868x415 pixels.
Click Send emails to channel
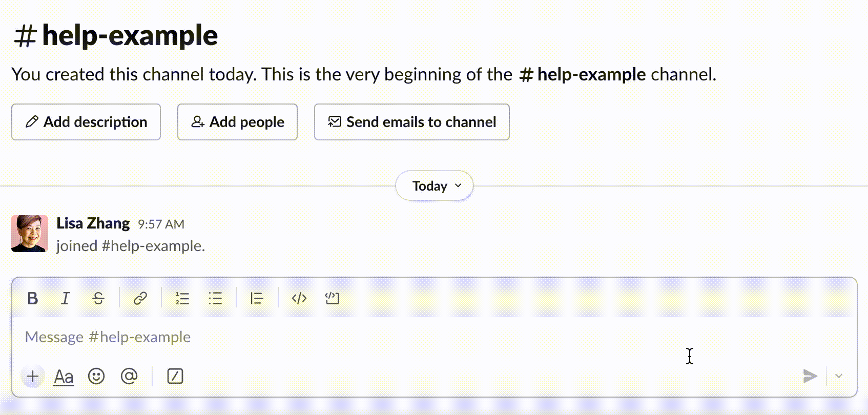(x=411, y=122)
